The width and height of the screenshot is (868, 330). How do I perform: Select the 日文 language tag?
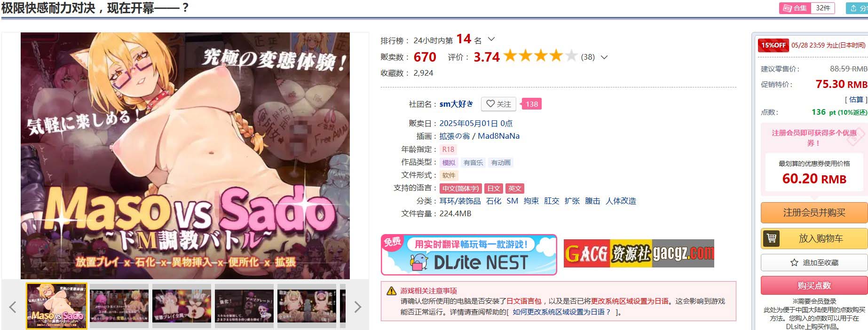tap(494, 189)
